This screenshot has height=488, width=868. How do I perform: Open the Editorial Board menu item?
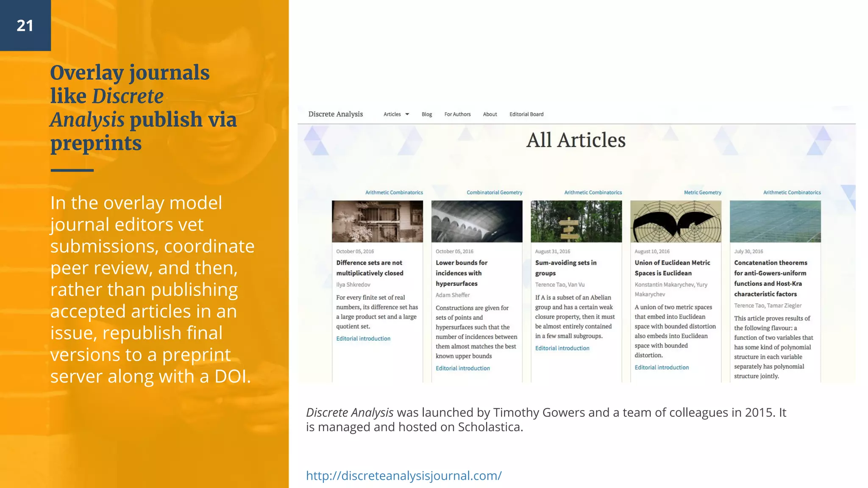coord(526,114)
